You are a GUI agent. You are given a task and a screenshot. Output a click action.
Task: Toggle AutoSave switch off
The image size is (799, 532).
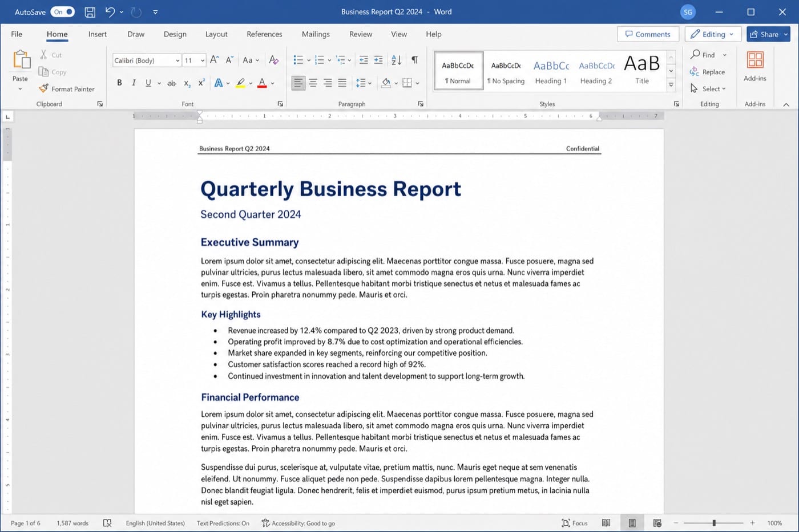pyautogui.click(x=63, y=12)
